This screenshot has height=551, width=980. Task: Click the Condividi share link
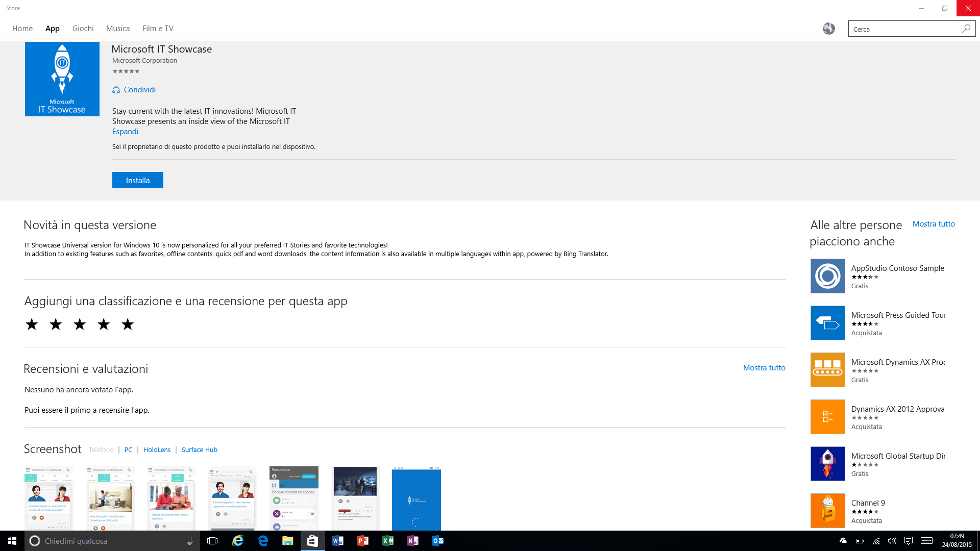[x=140, y=90]
